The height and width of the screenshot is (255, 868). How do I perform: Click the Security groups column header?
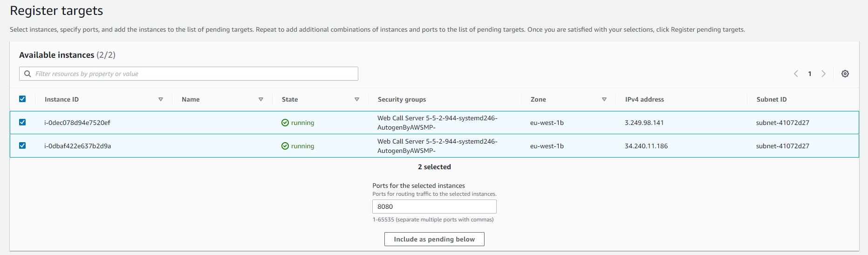tap(402, 99)
